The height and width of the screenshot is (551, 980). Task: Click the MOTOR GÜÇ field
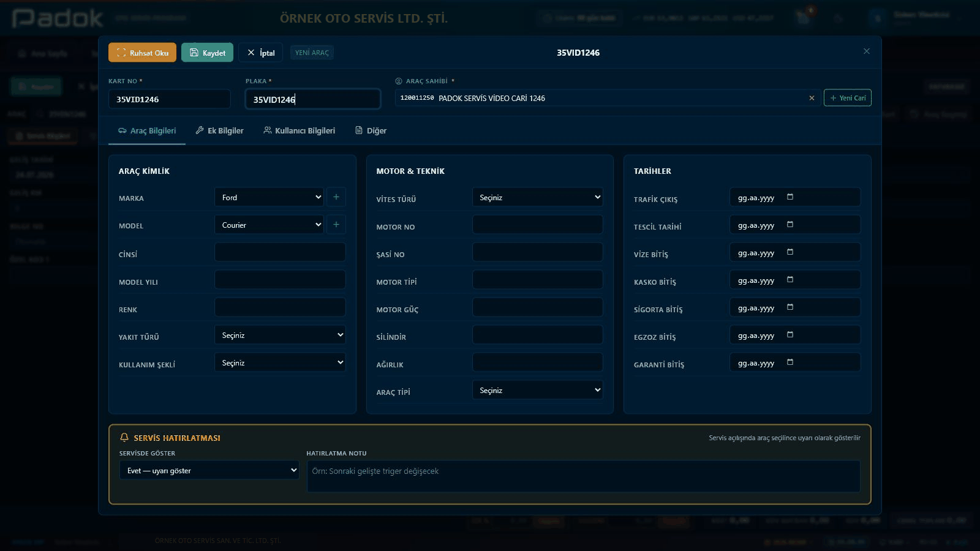(x=538, y=307)
